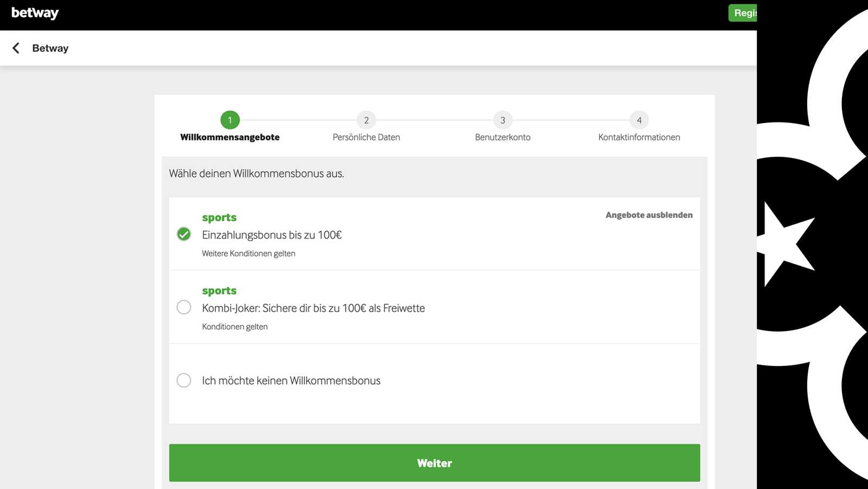Click the step 4 circle indicator
Screen dimensions: 868x489
click(639, 120)
